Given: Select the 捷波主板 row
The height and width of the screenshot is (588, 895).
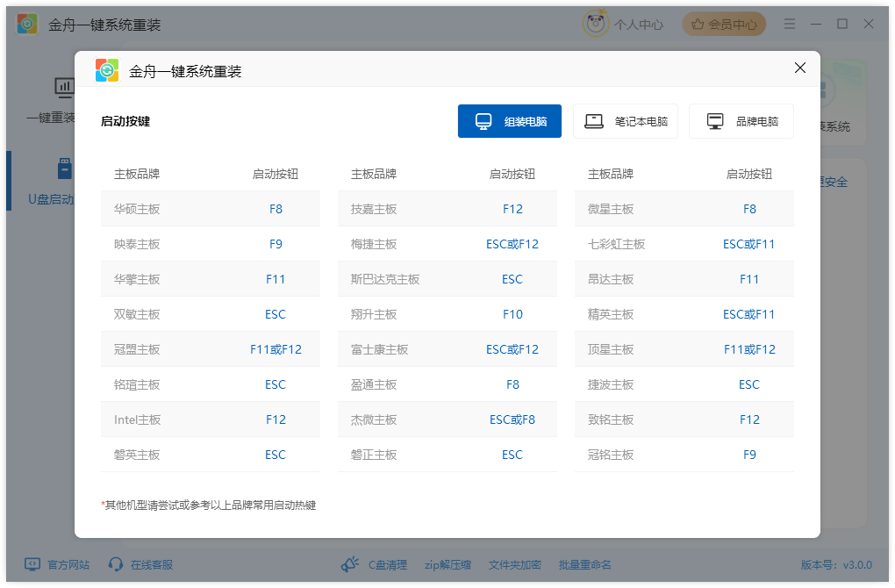Looking at the screenshot, I should click(684, 384).
